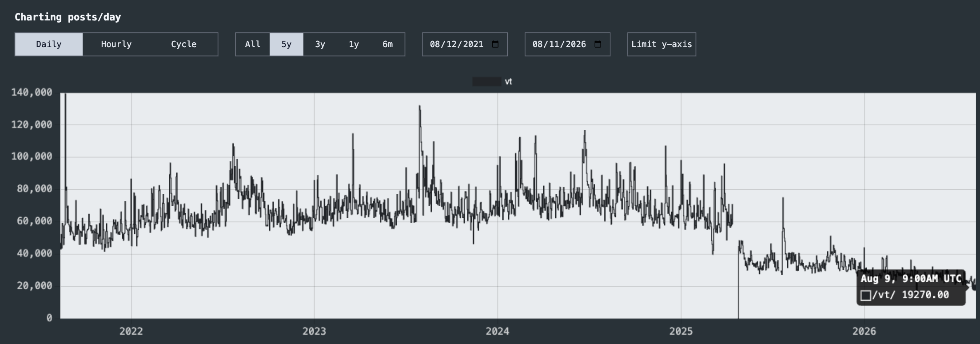Click the 2026 x-axis label
Screen dimensions: 980x344
pyautogui.click(x=864, y=331)
